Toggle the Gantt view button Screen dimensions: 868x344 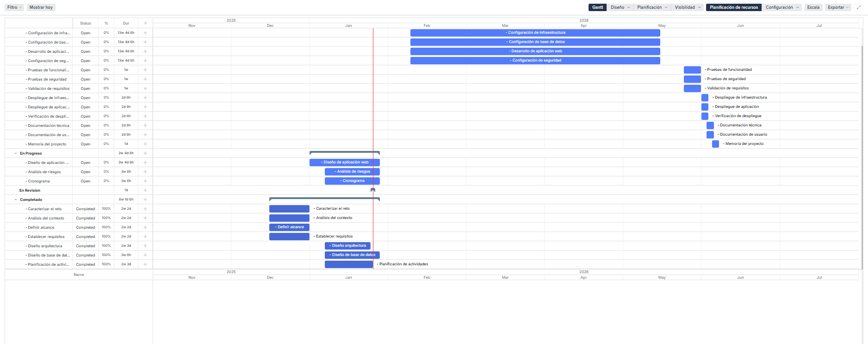click(598, 7)
